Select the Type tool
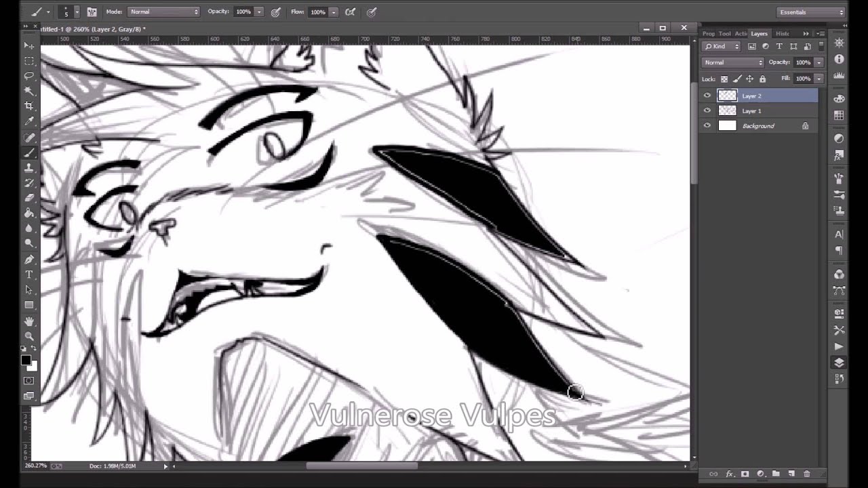868x488 pixels. pos(29,274)
